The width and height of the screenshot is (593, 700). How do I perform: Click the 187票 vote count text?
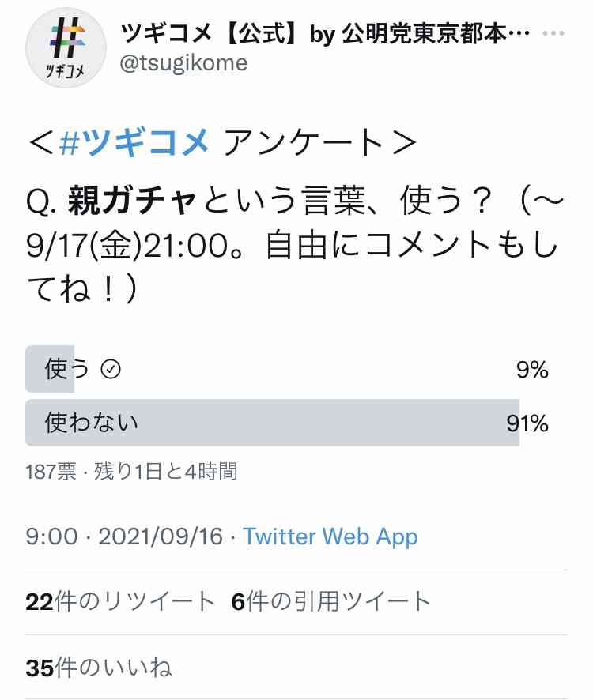click(x=51, y=472)
